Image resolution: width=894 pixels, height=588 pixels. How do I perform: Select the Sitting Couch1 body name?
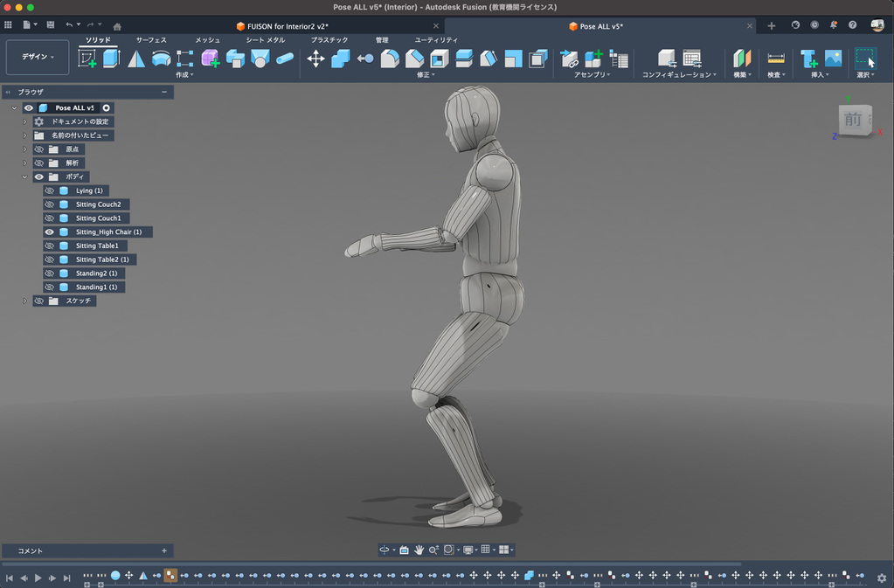pyautogui.click(x=98, y=218)
